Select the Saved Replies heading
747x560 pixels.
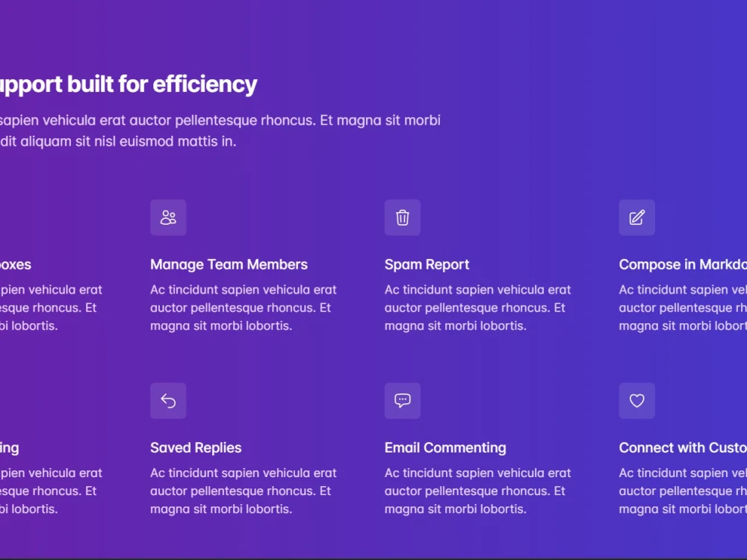(196, 448)
